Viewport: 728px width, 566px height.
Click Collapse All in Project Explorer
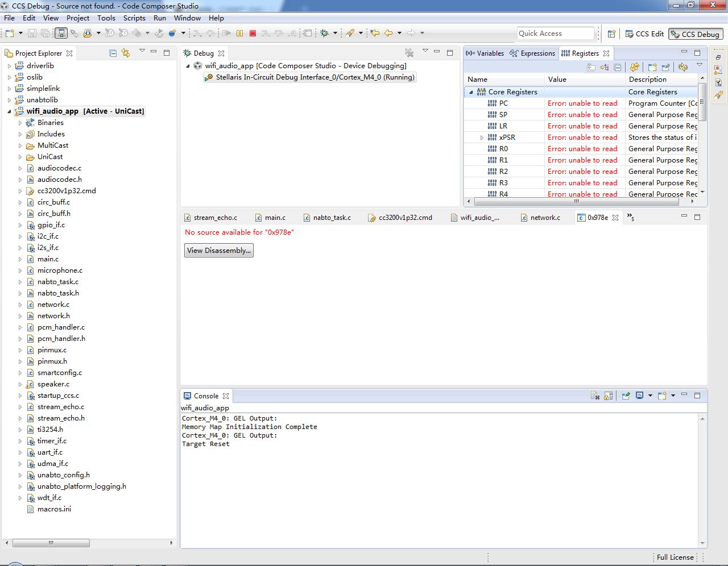point(113,53)
